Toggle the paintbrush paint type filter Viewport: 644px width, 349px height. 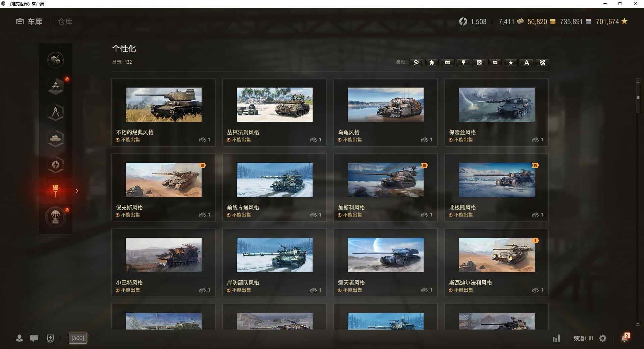click(463, 62)
